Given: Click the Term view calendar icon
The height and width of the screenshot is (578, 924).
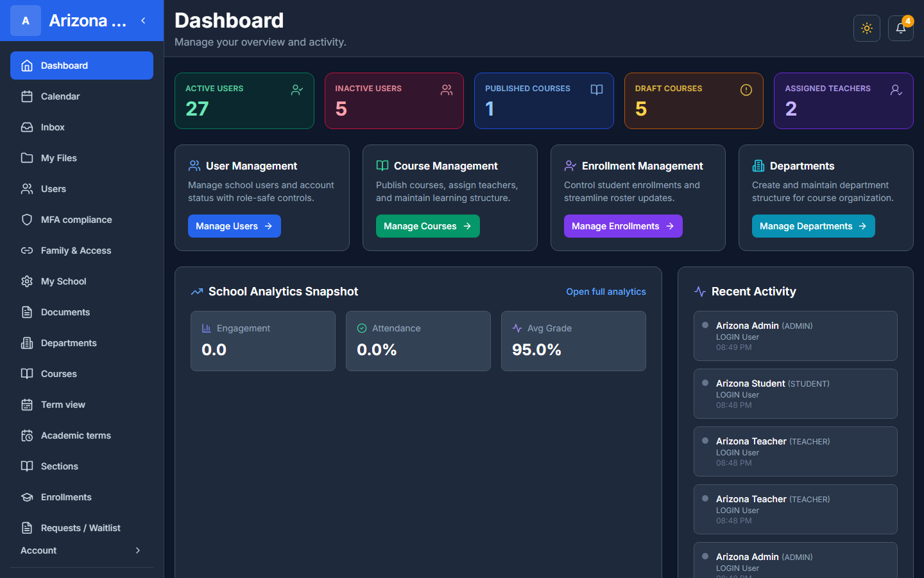Looking at the screenshot, I should coord(27,405).
